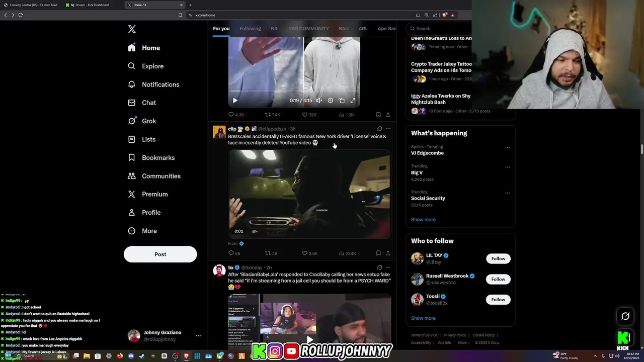
Task: Repost the top post with 7.4K reposts
Action: [x=273, y=115]
